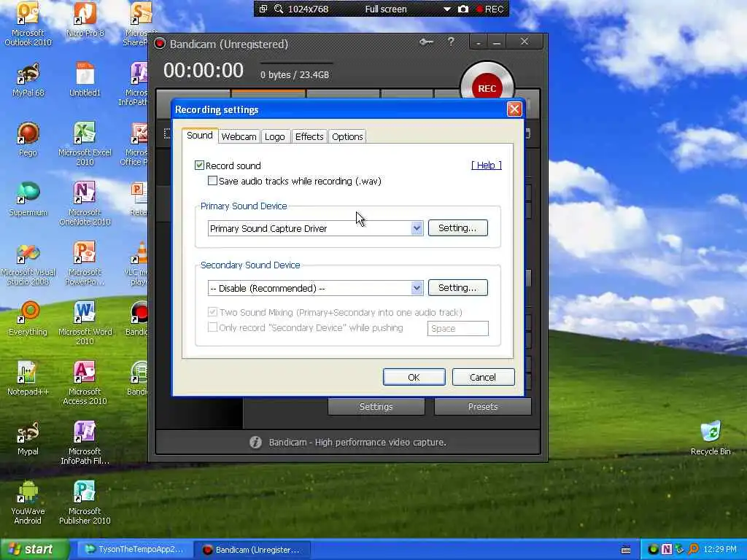The width and height of the screenshot is (747, 560).
Task: Switch to Bandicam (Unregistered) taskbar item
Action: (252, 550)
